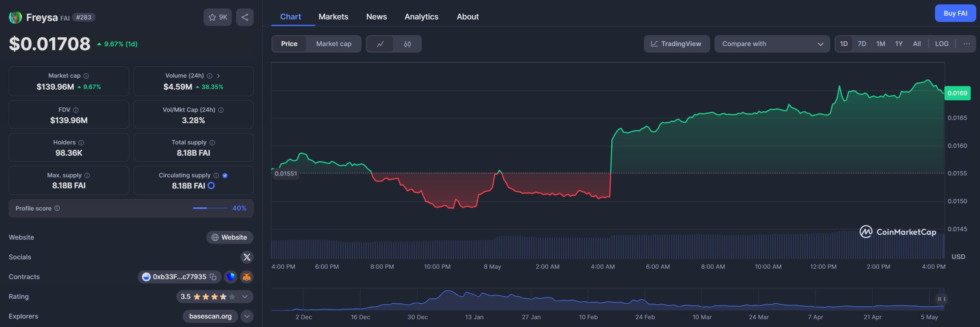
Task: Click the FDV info icon
Action: tap(76, 110)
